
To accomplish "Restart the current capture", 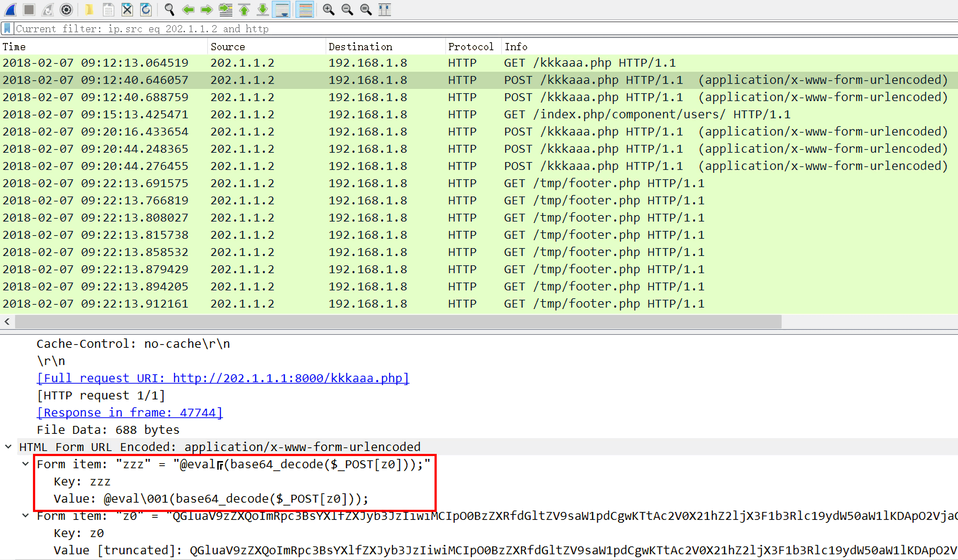I will 48,10.
